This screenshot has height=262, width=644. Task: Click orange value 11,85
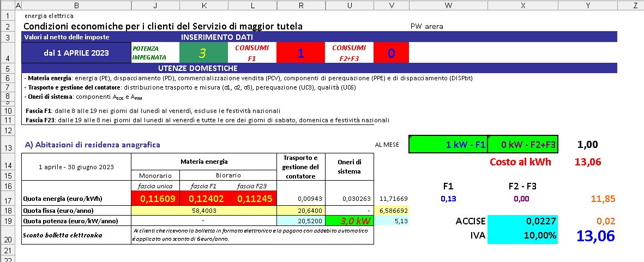(x=603, y=199)
